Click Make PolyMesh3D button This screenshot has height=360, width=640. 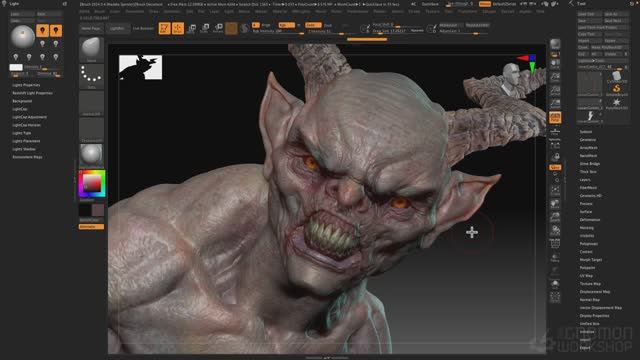(610, 47)
